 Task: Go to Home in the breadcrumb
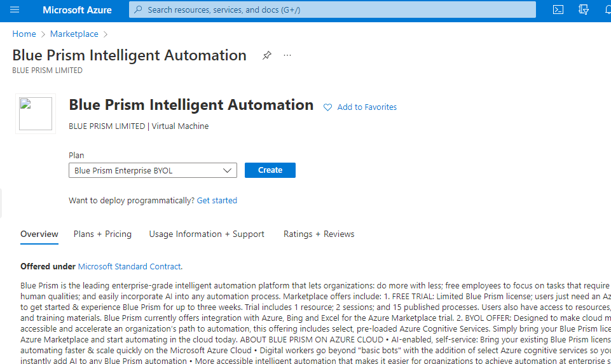[x=24, y=34]
